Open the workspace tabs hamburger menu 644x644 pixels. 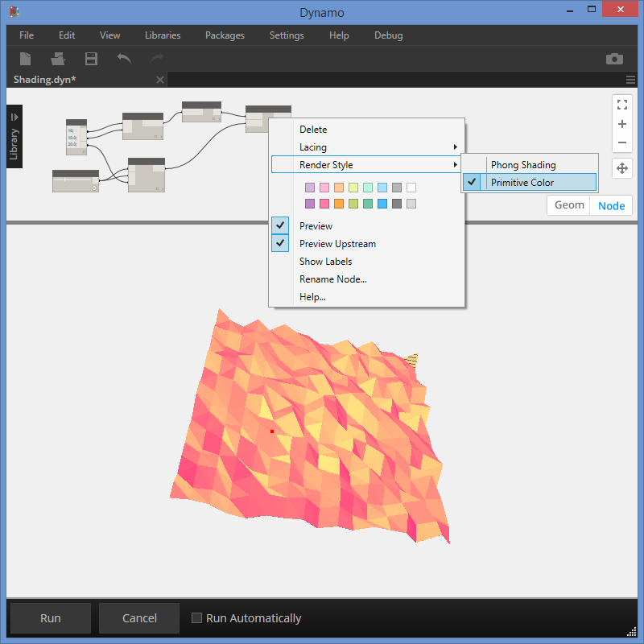pyautogui.click(x=630, y=80)
